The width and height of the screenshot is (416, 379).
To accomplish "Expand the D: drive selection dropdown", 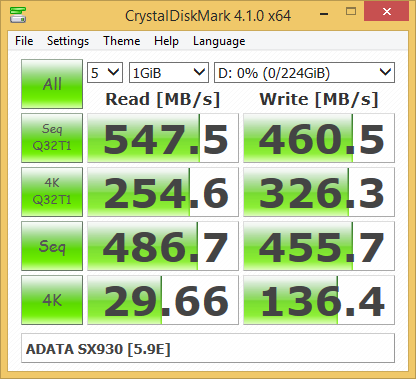I will 304,72.
